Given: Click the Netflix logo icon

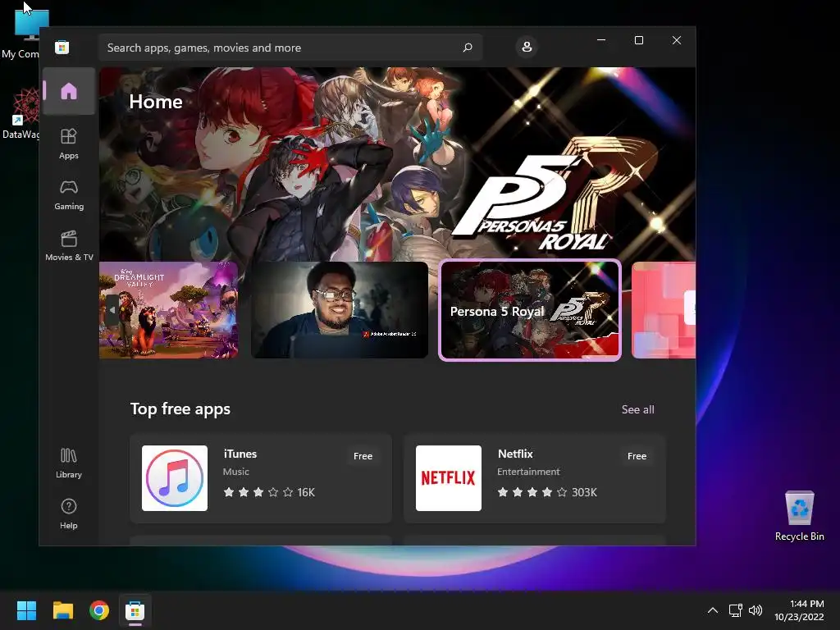Looking at the screenshot, I should point(449,478).
